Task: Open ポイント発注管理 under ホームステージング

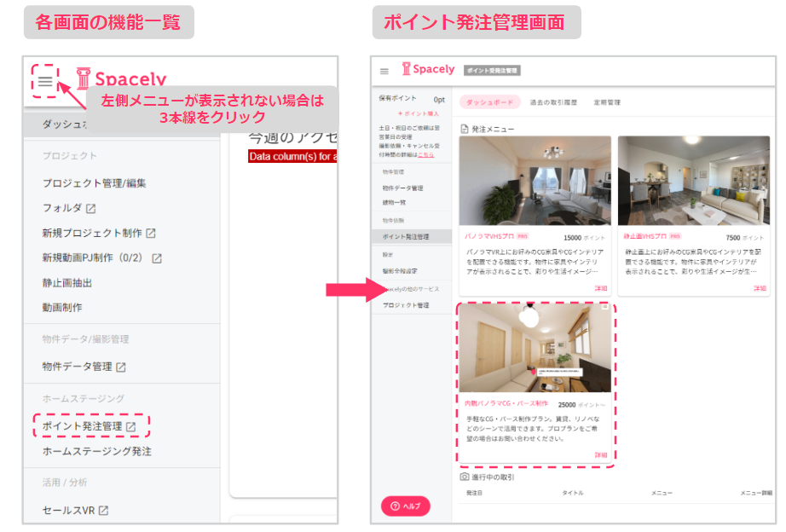Action: point(82,426)
